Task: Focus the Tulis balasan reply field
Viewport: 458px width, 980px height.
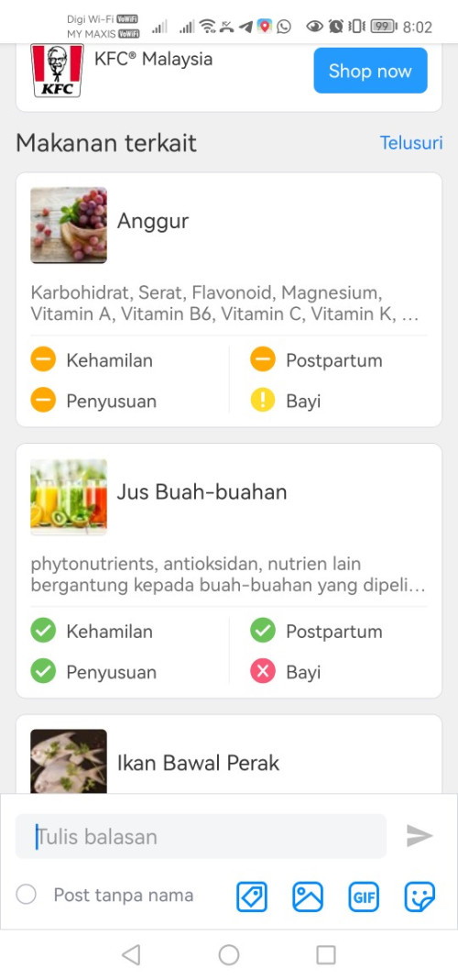Action: pyautogui.click(x=201, y=836)
